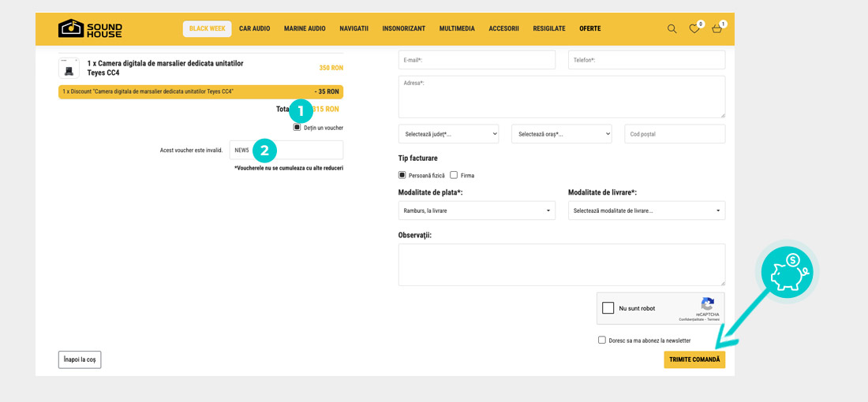This screenshot has height=402, width=868.
Task: Open the shopping cart basket icon
Action: coord(716,28)
